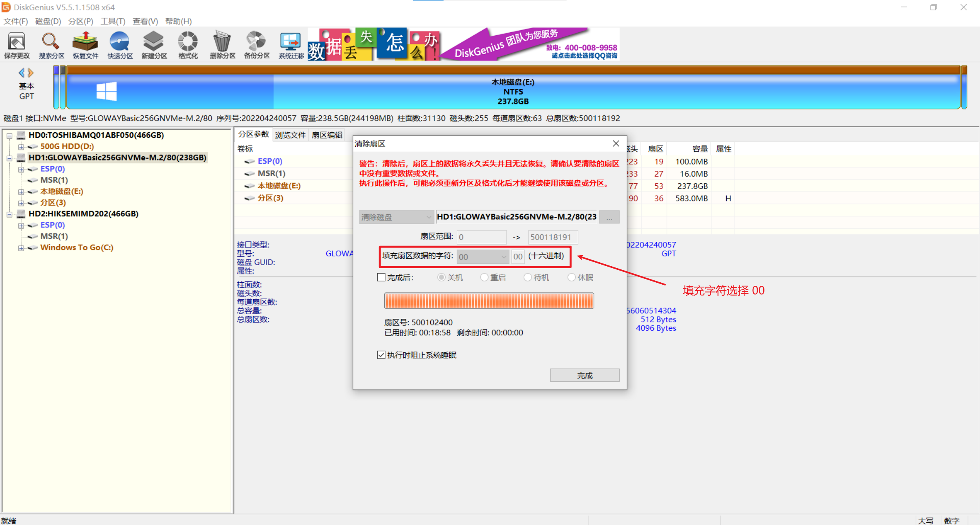The height and width of the screenshot is (525, 980).
Task: Select the 删除分区 icon
Action: pyautogui.click(x=222, y=44)
